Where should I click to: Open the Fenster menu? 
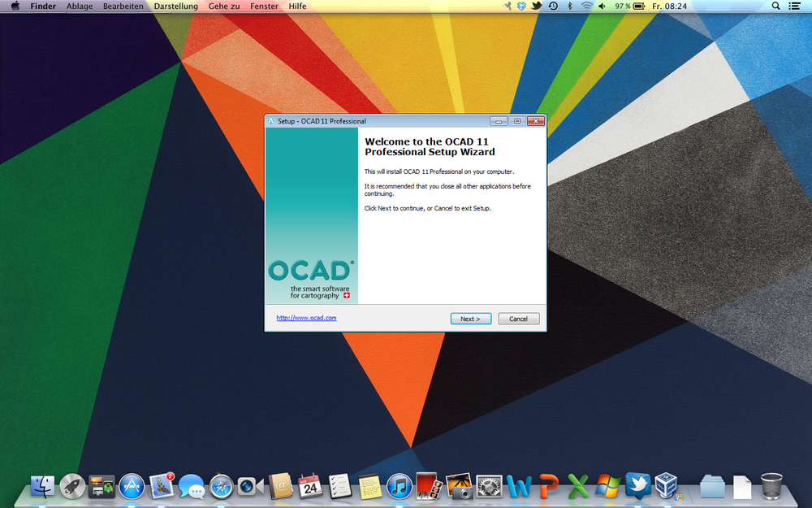click(264, 7)
